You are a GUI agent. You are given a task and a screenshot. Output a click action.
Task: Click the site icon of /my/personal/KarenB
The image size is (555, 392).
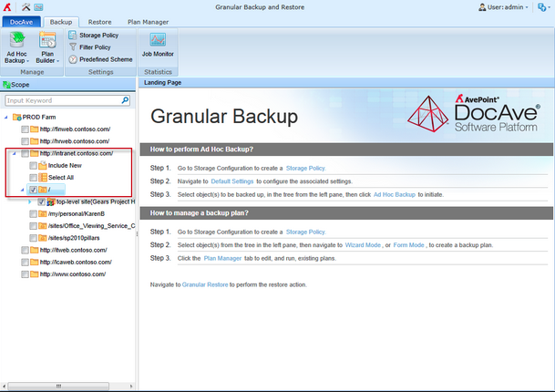point(43,213)
